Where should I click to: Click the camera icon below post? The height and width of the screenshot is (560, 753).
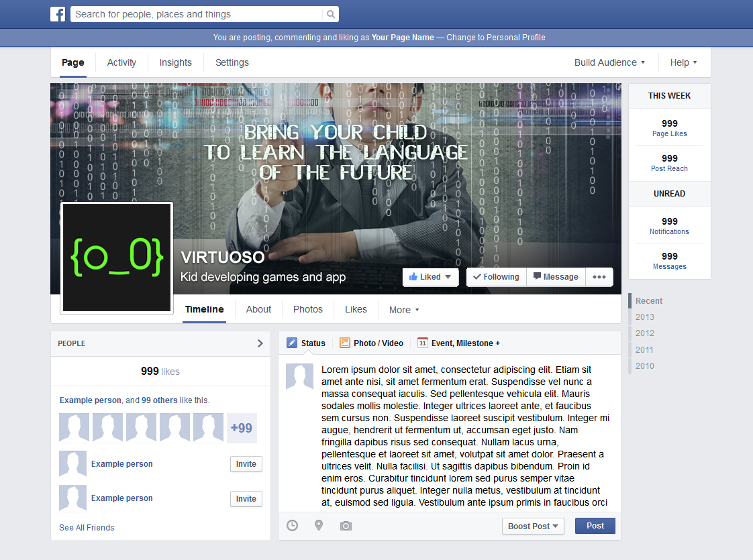(346, 526)
